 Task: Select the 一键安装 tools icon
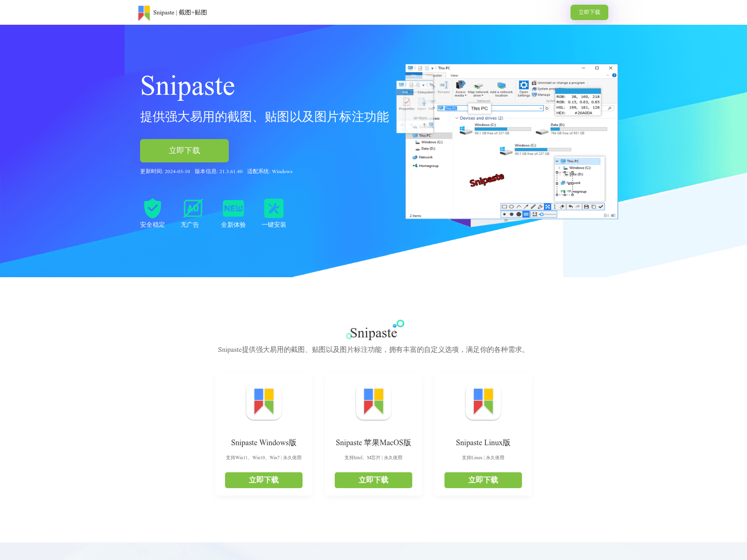(x=274, y=208)
